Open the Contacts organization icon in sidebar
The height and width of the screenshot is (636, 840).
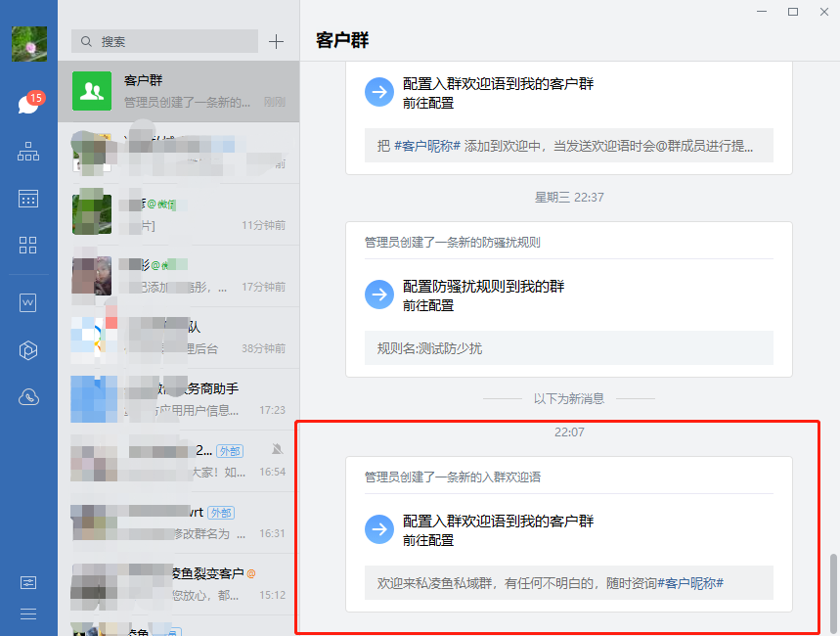click(x=28, y=152)
